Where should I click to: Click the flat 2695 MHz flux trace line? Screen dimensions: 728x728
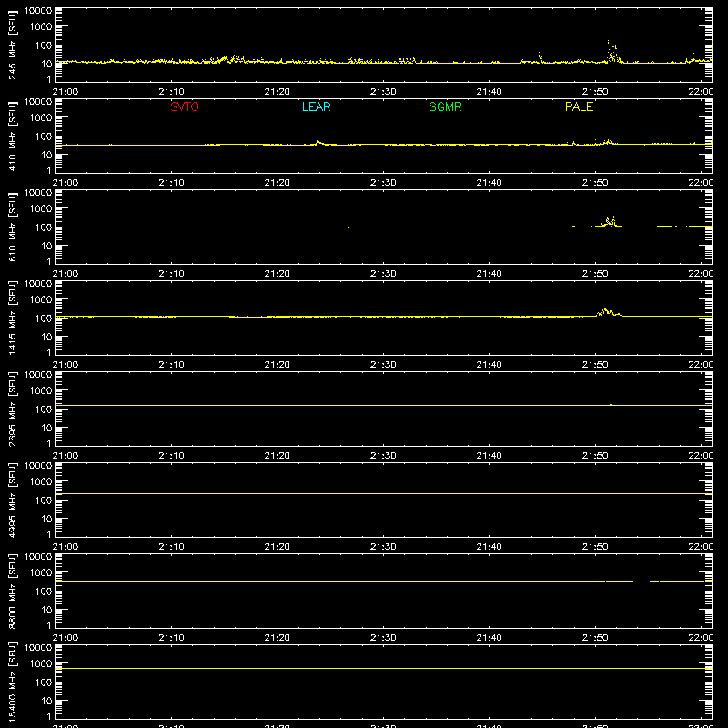383,405
